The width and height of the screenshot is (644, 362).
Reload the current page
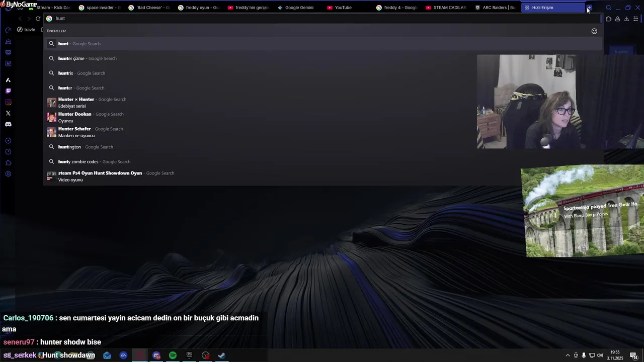tap(38, 19)
